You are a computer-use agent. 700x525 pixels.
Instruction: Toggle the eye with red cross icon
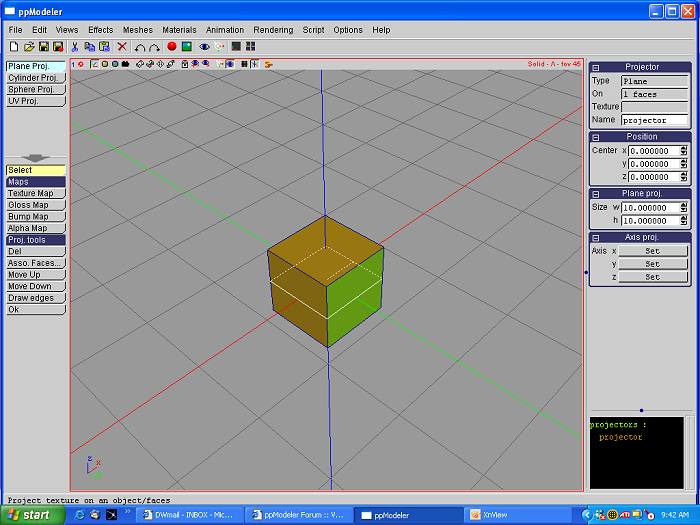[195, 64]
